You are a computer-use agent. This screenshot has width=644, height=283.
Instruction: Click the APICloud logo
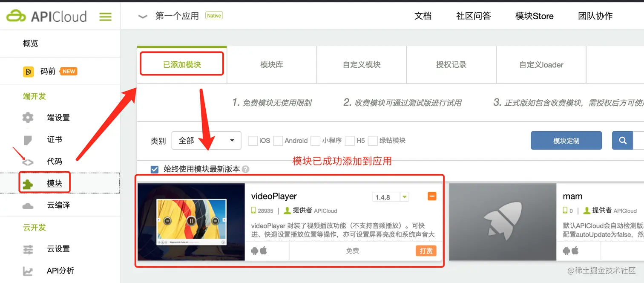click(x=46, y=16)
